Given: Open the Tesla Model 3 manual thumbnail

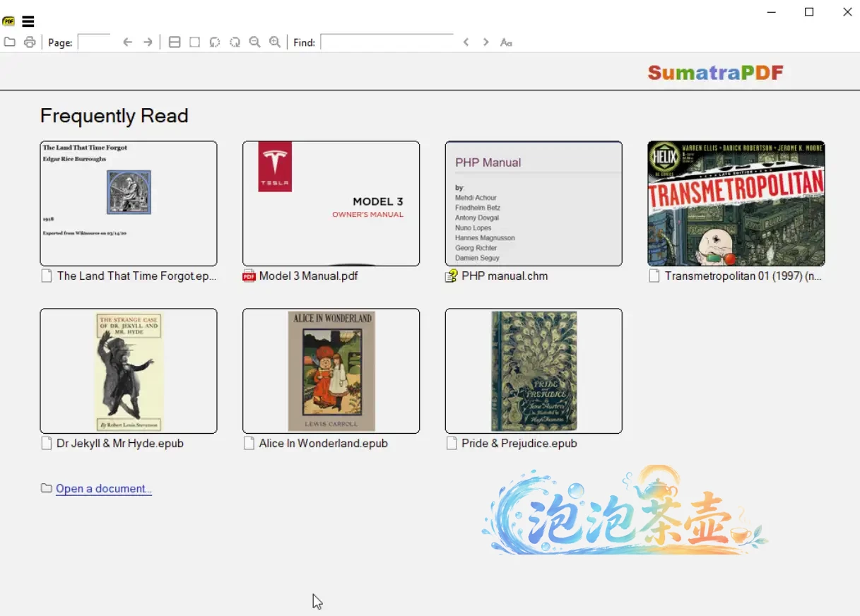Looking at the screenshot, I should click(x=331, y=203).
